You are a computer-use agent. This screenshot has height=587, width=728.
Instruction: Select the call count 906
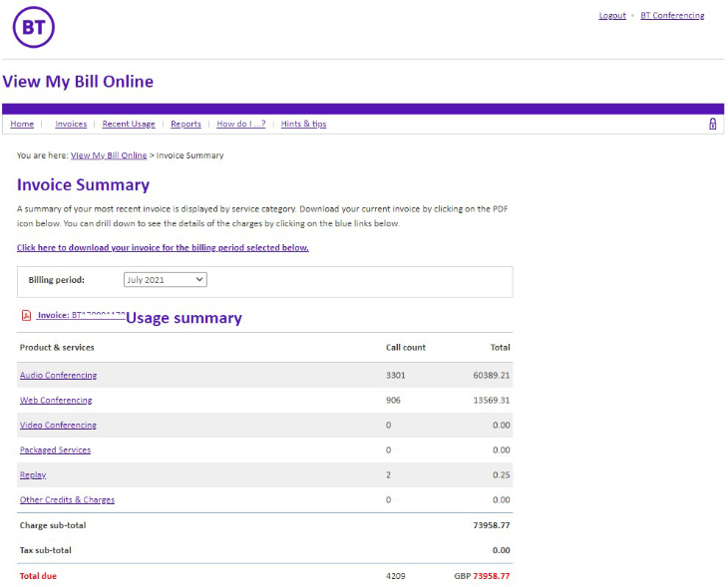[x=393, y=401]
